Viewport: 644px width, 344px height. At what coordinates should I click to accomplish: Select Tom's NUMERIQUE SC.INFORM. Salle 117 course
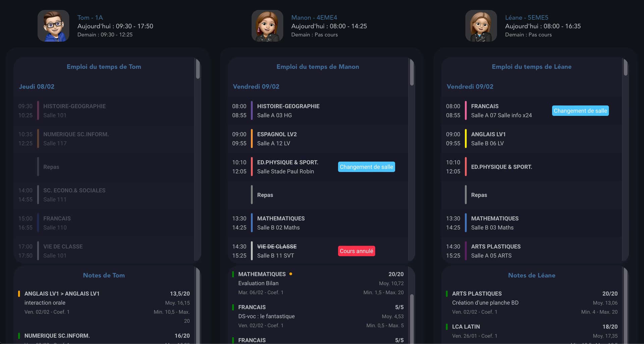click(x=104, y=139)
